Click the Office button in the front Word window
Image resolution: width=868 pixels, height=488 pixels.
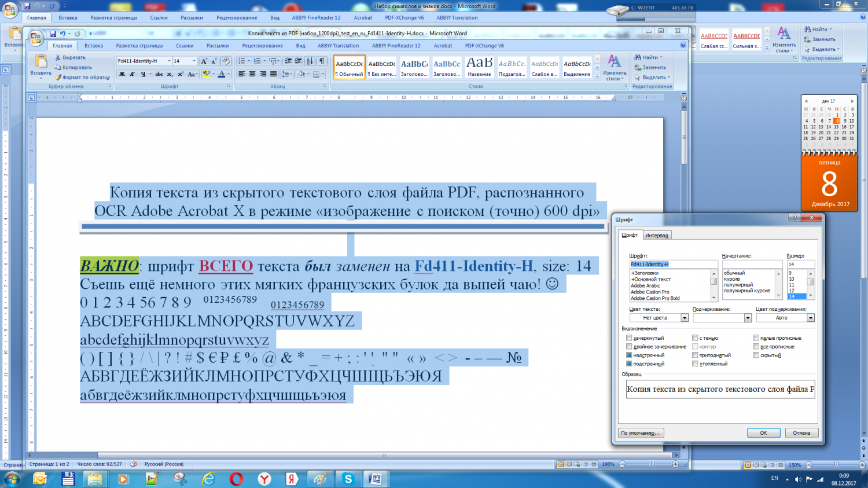[x=36, y=38]
